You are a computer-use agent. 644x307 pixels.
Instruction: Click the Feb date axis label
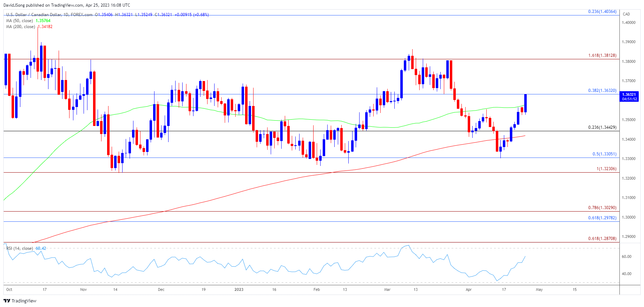[x=317, y=289]
